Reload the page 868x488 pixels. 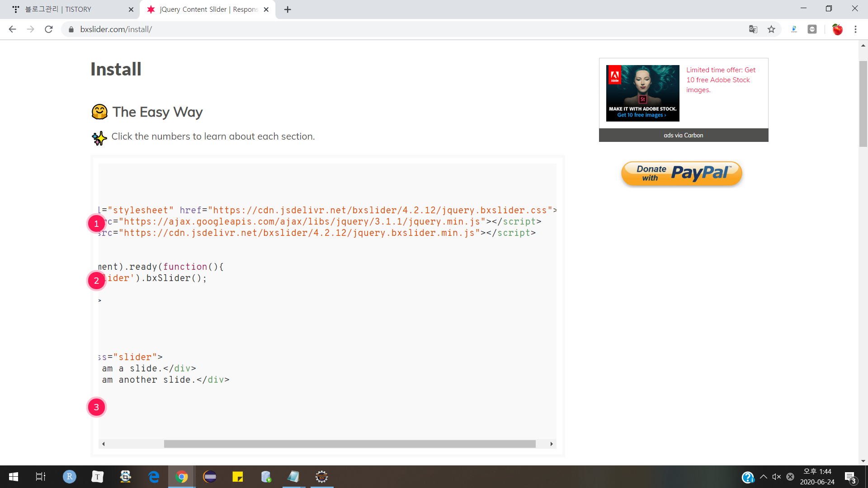click(x=49, y=29)
